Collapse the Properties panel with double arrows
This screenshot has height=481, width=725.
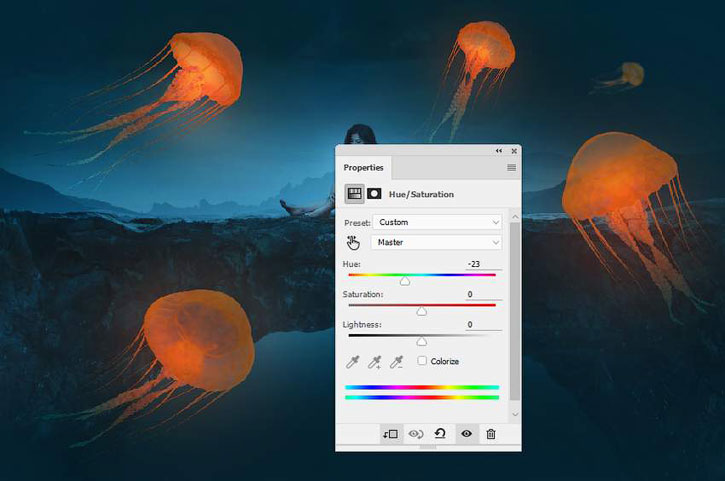click(x=499, y=151)
